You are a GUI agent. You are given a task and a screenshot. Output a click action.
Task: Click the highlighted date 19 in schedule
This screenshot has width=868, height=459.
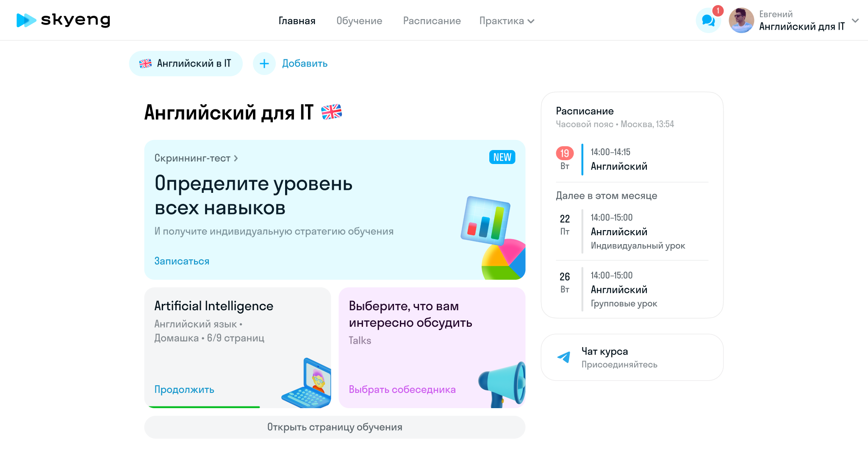click(564, 153)
